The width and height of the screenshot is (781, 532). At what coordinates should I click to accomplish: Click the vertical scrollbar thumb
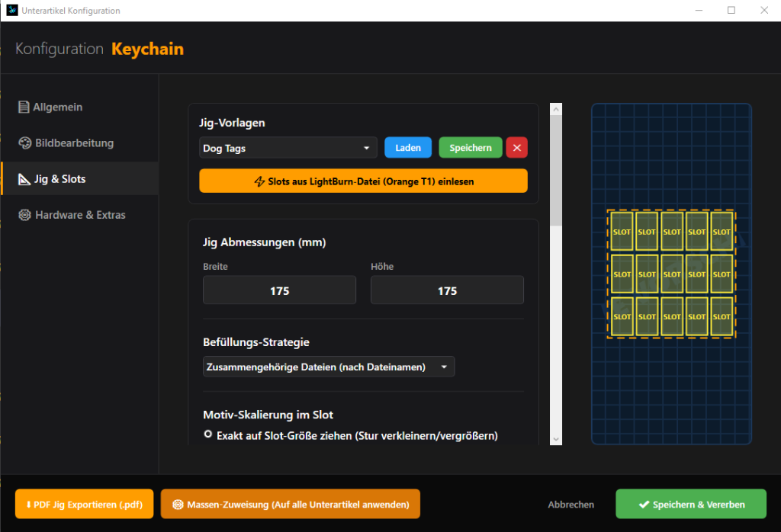click(556, 170)
